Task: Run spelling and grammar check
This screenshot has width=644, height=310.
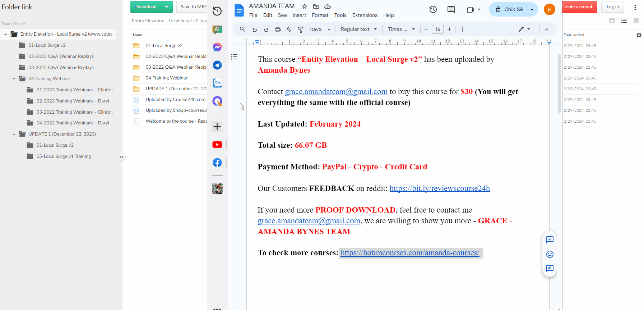Action: point(289,29)
